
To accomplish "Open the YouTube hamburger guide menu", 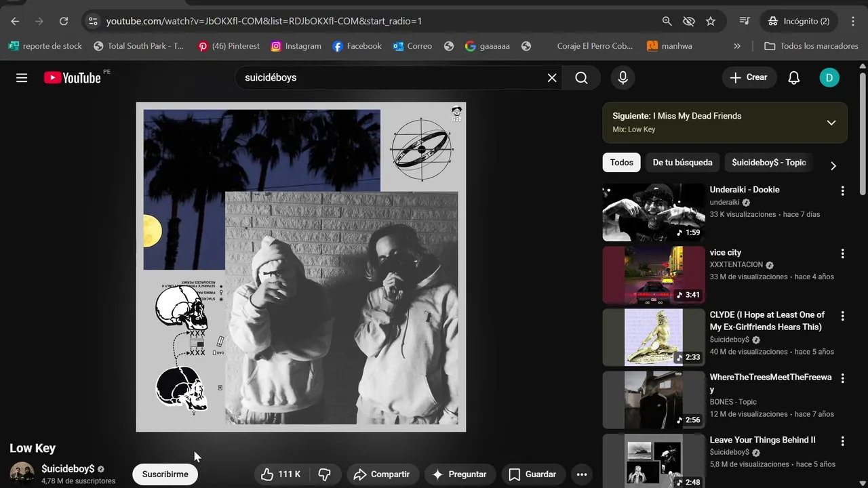I will point(22,78).
